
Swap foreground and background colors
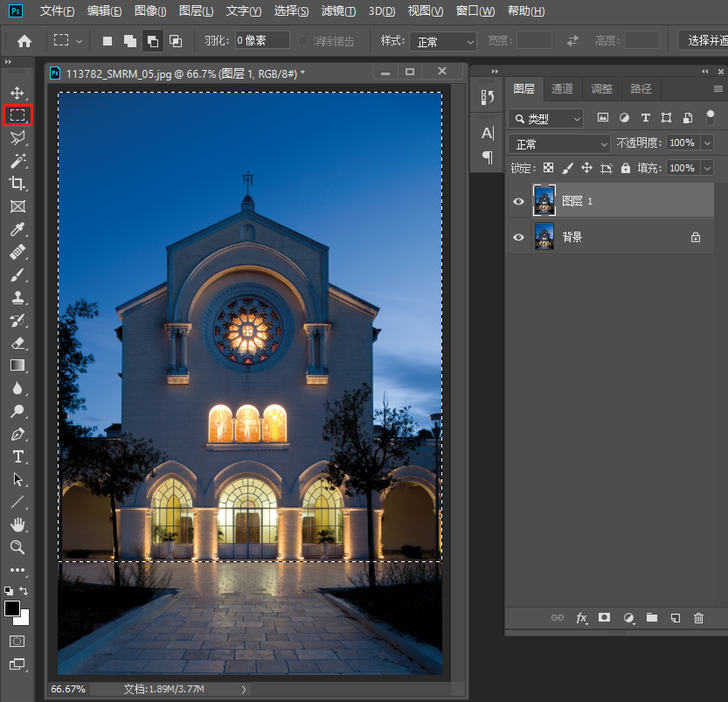point(24,591)
